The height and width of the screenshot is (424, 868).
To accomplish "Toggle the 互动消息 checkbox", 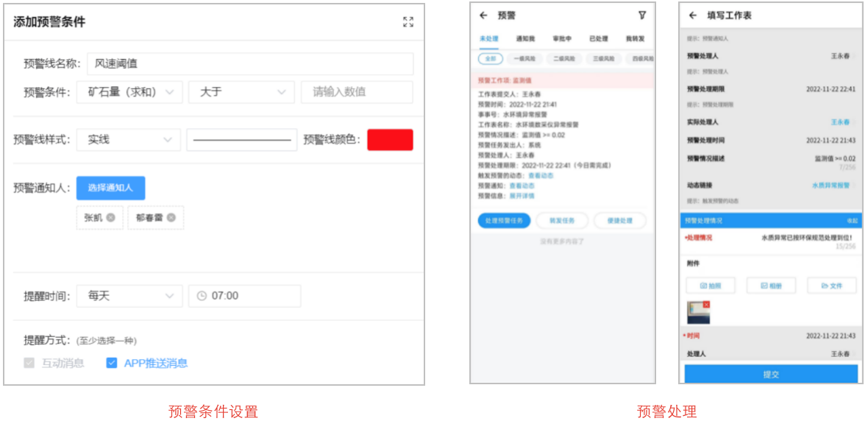I will 29,363.
